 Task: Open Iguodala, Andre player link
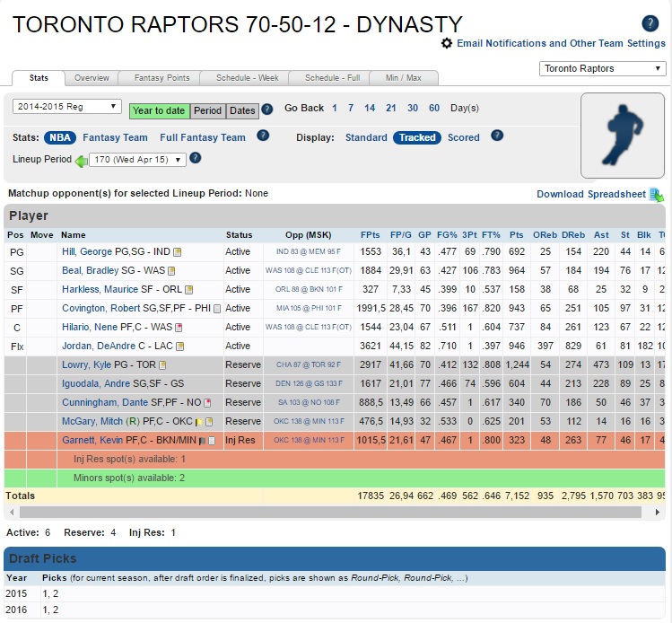coord(96,383)
